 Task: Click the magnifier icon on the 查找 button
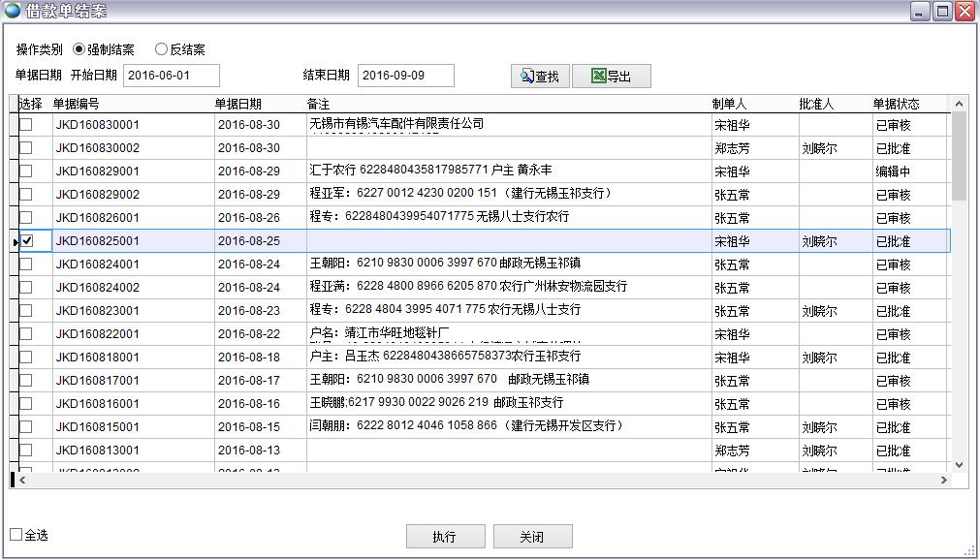pos(523,75)
